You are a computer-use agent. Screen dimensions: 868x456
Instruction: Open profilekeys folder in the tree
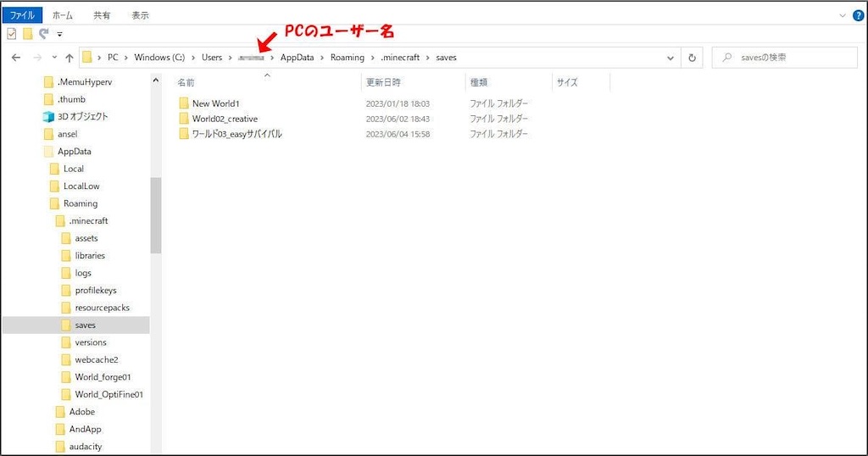pyautogui.click(x=96, y=290)
